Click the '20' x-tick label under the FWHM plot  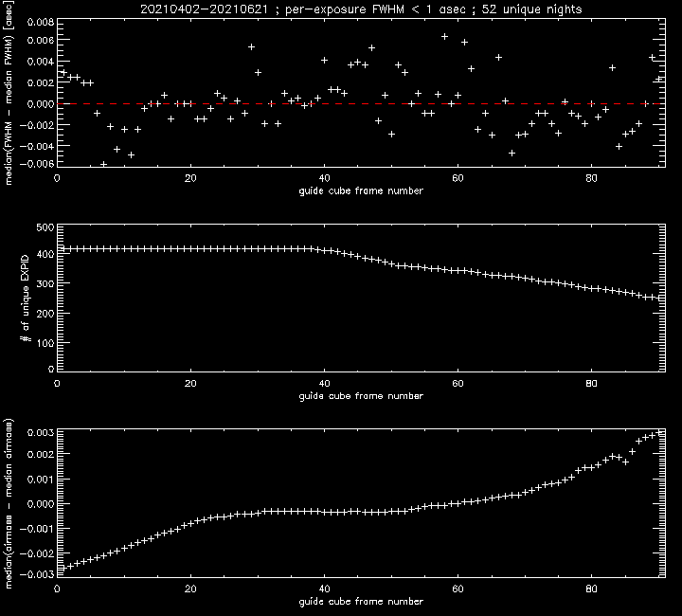pyautogui.click(x=190, y=178)
